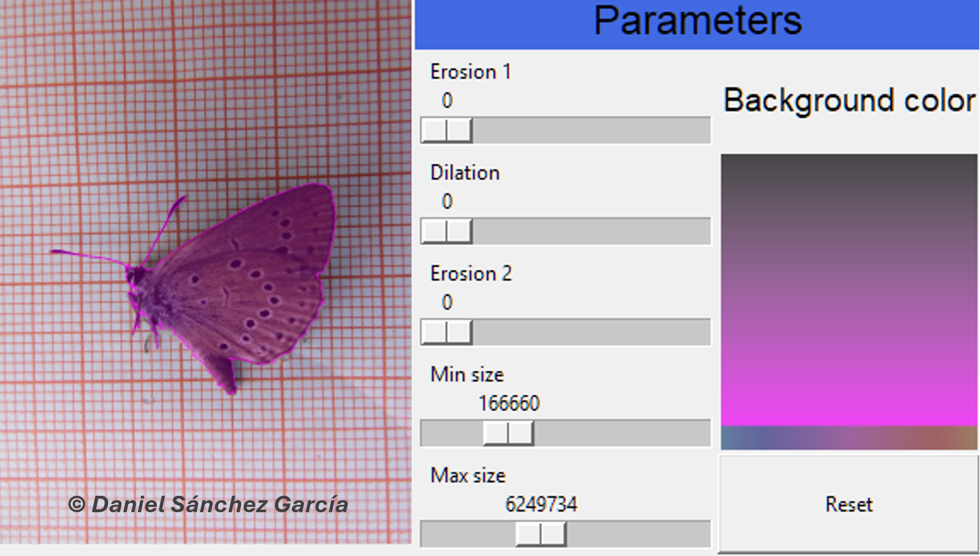Click the Erosion 2 label

click(471, 274)
